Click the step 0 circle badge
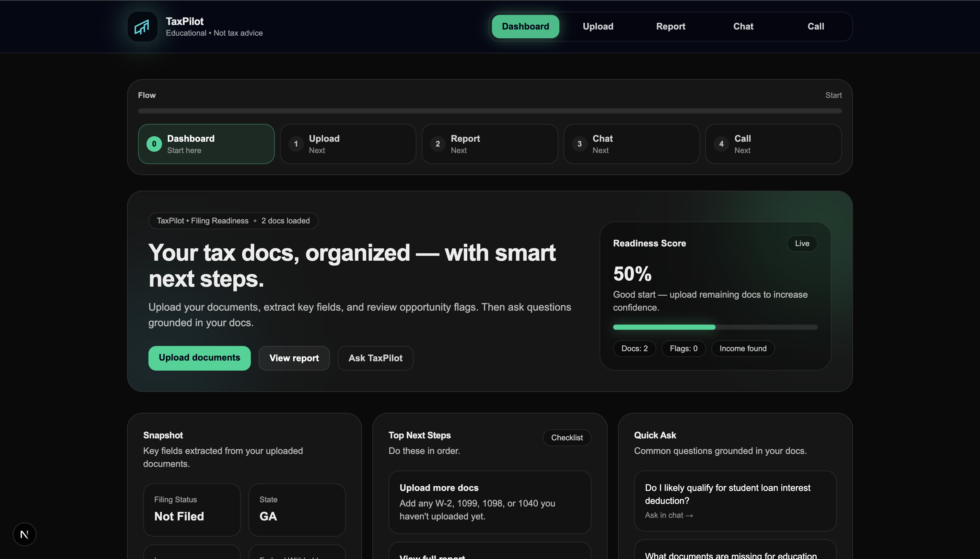The height and width of the screenshot is (559, 980). point(154,144)
